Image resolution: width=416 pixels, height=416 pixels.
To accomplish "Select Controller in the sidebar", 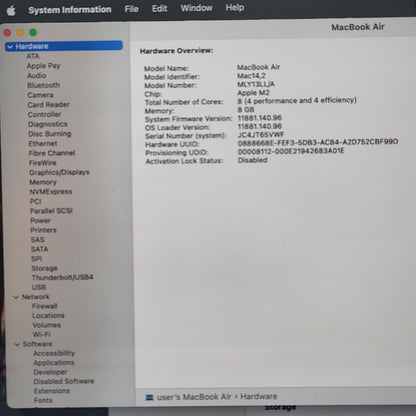I will tap(44, 114).
